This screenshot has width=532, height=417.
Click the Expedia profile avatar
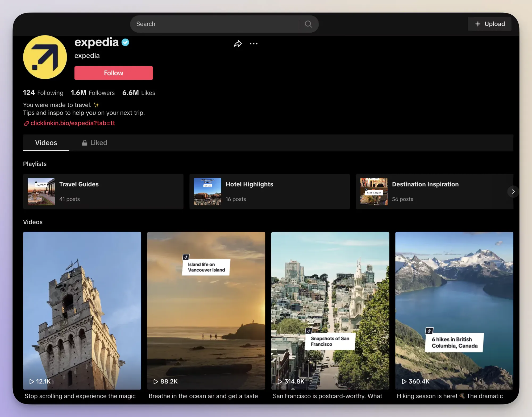click(45, 57)
